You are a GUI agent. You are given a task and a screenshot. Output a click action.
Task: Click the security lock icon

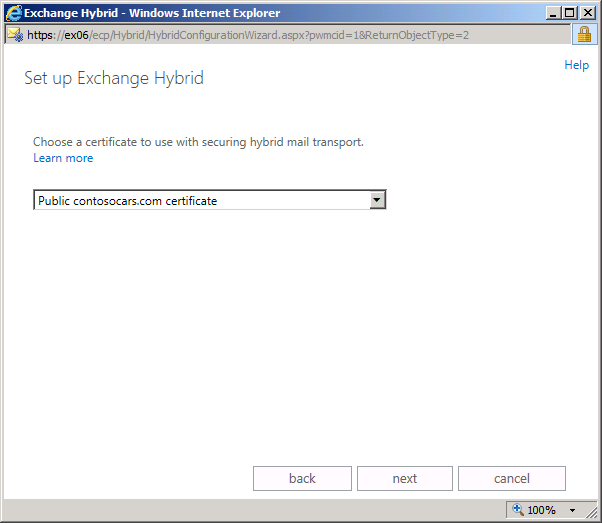point(584,35)
